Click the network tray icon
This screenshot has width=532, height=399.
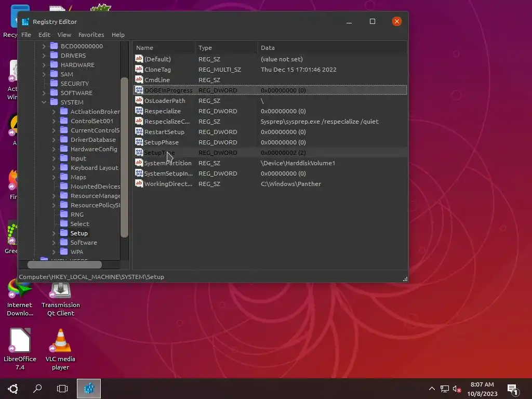coord(445,389)
